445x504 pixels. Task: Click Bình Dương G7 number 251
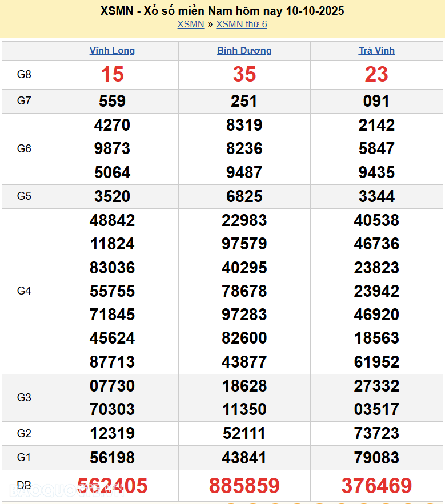[244, 101]
